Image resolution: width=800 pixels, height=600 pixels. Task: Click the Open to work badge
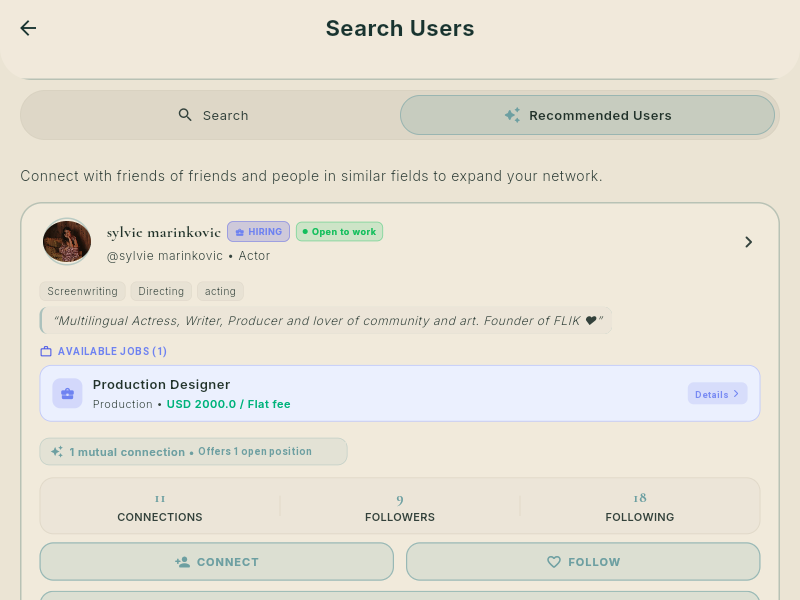(x=339, y=232)
